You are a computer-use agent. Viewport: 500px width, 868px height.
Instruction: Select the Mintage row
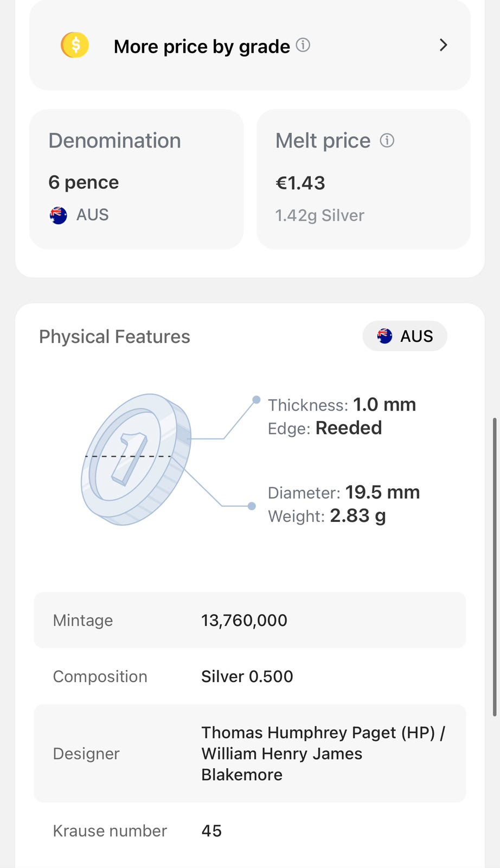click(249, 620)
